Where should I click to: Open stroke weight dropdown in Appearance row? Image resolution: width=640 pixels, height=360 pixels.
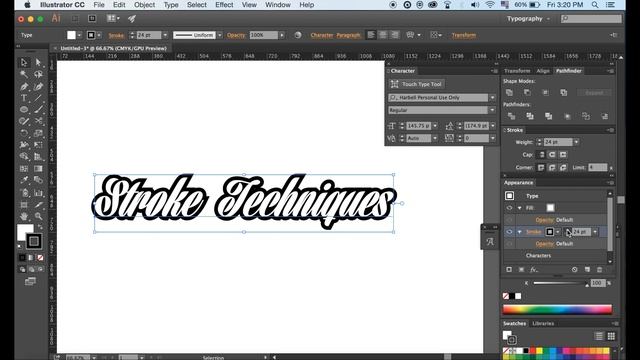point(595,232)
